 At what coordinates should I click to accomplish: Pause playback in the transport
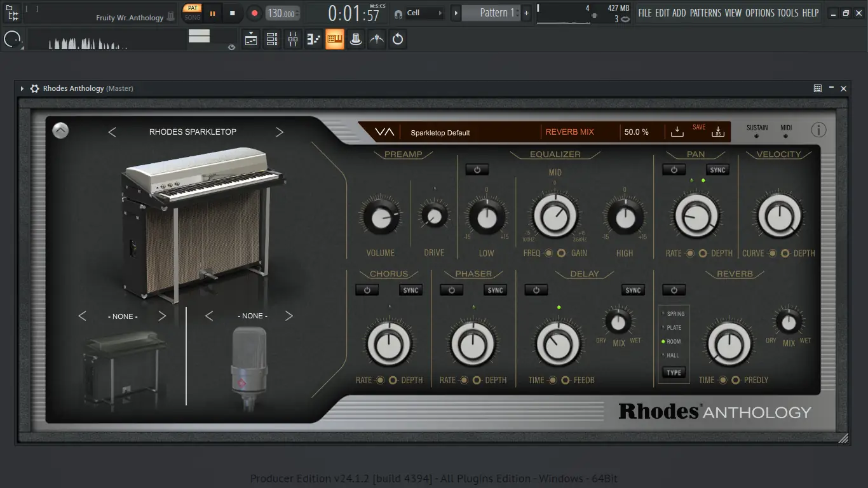212,13
